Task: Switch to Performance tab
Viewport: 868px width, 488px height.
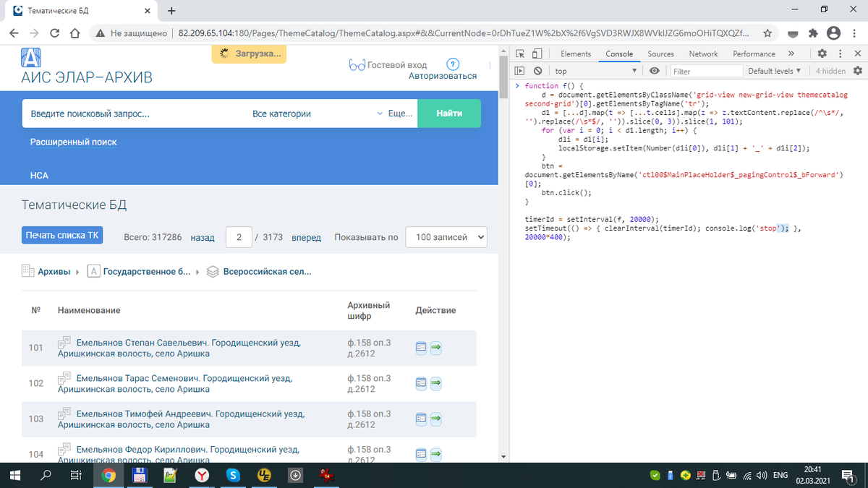Action: (754, 53)
